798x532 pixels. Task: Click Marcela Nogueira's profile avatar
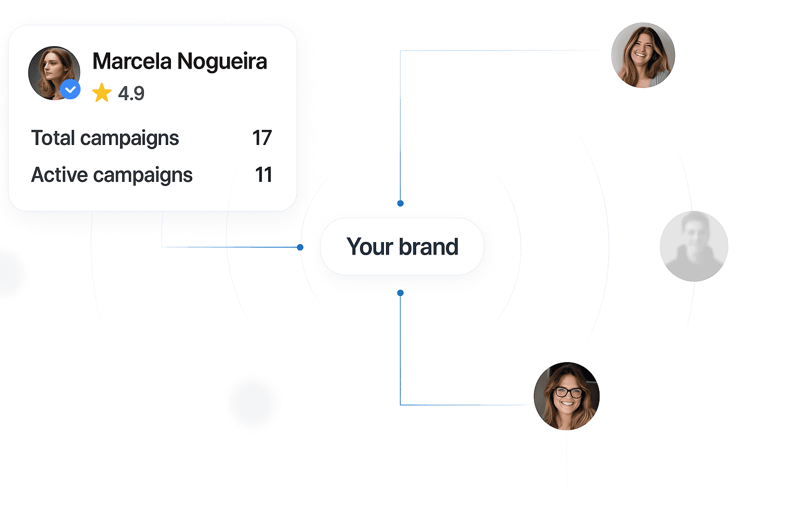pos(54,73)
